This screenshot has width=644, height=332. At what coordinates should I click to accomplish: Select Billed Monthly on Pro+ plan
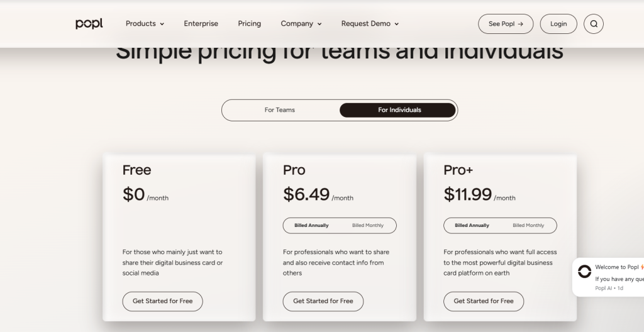tap(528, 225)
